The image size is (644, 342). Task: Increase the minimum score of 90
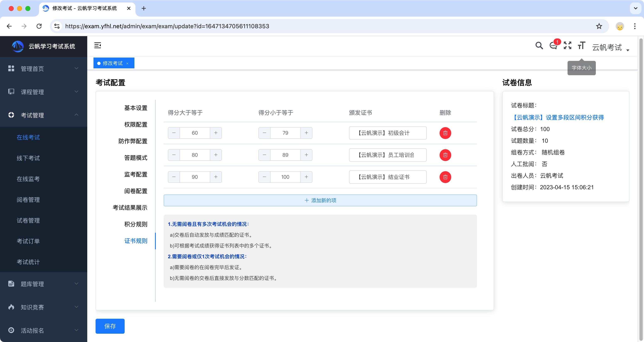[216, 177]
